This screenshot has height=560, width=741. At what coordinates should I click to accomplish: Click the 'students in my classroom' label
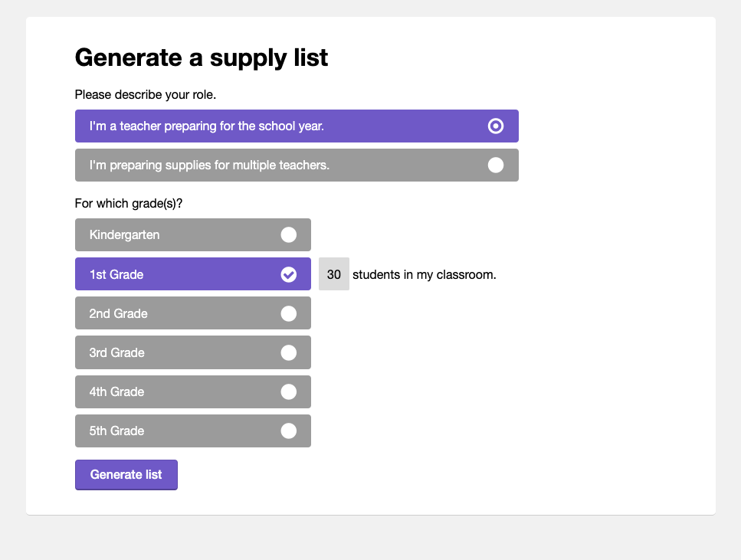[x=425, y=274]
